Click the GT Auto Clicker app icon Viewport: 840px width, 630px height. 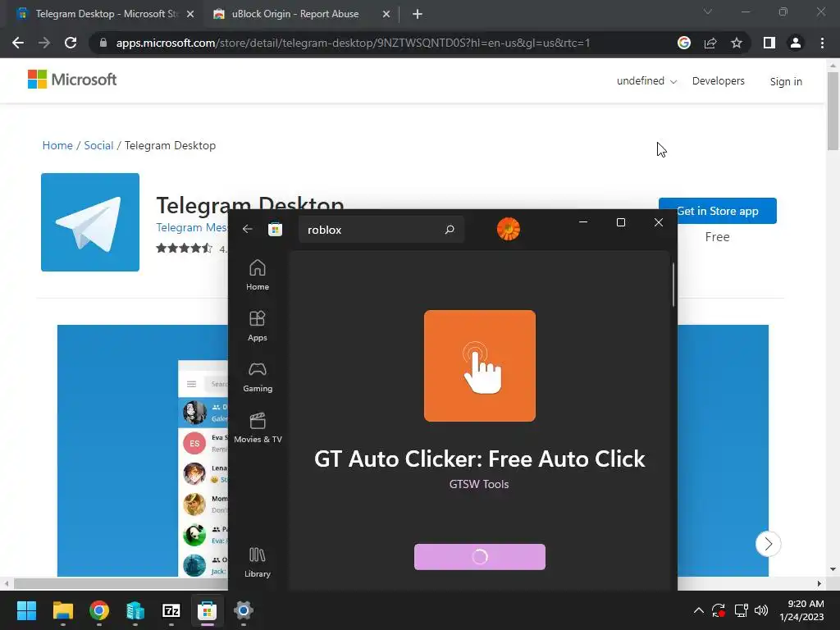[479, 366]
